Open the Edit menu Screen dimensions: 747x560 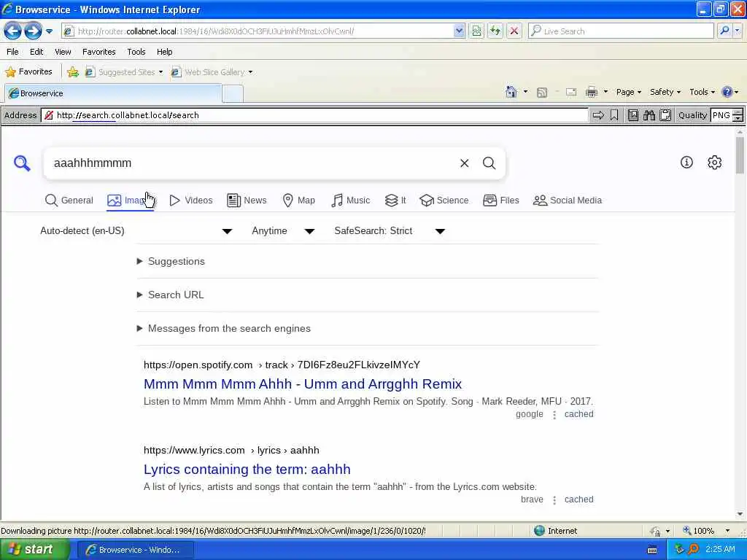pyautogui.click(x=36, y=52)
